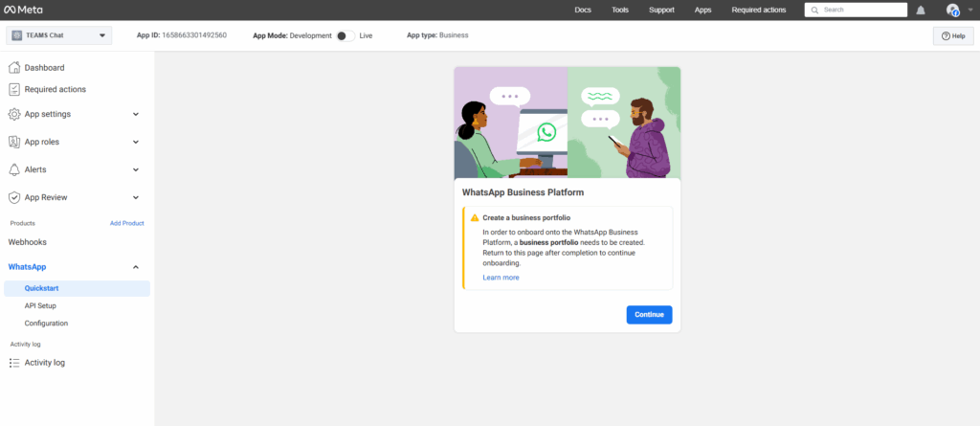Expand the App settings chevron

(136, 115)
